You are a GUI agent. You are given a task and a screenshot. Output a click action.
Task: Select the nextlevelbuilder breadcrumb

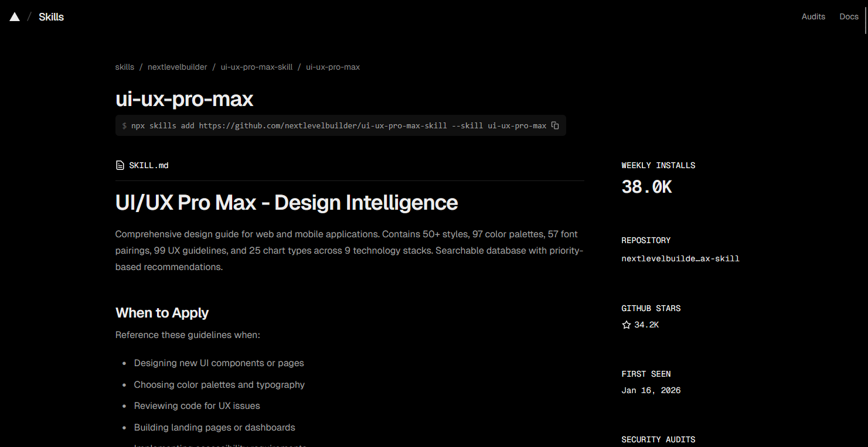(x=177, y=67)
